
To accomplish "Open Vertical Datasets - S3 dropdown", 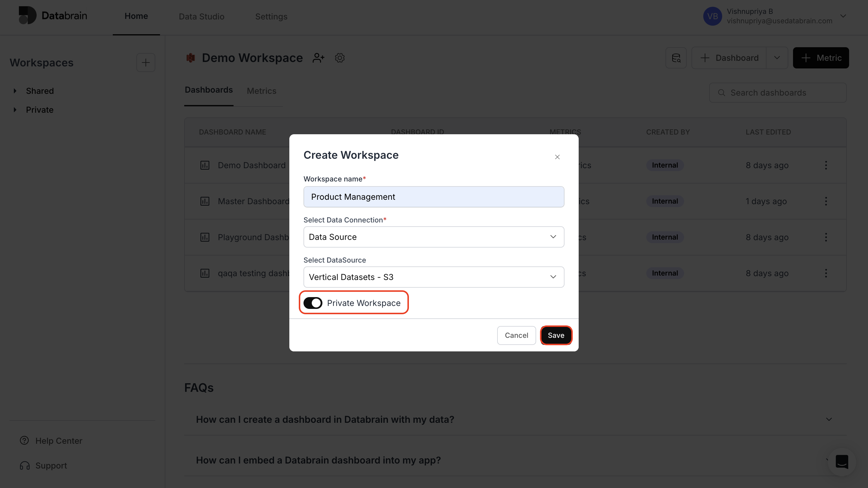I will 434,277.
